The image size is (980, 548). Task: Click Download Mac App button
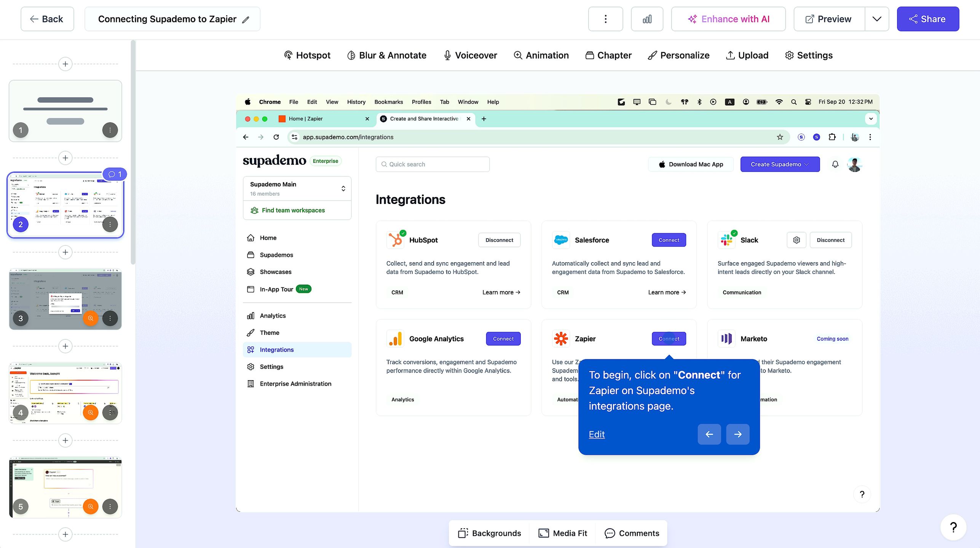click(691, 164)
